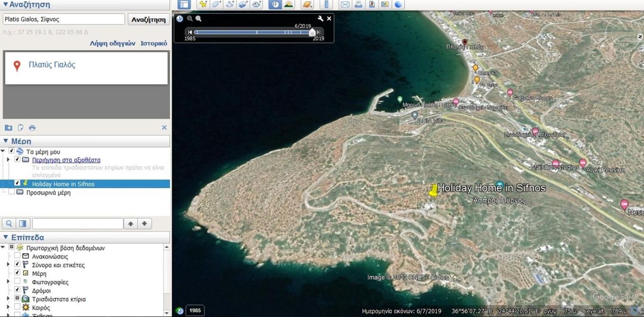Click the Add Placemark pushpin toolbar icon
This screenshot has width=644, height=317.
(203, 4)
